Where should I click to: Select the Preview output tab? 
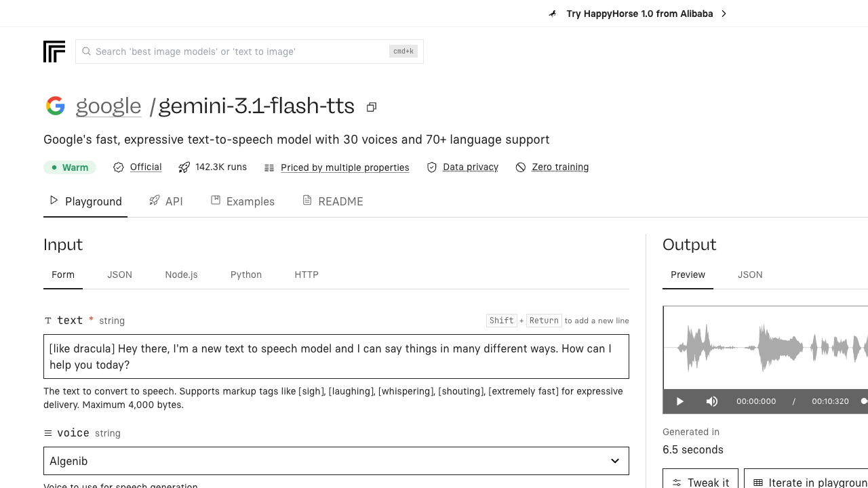click(x=688, y=274)
